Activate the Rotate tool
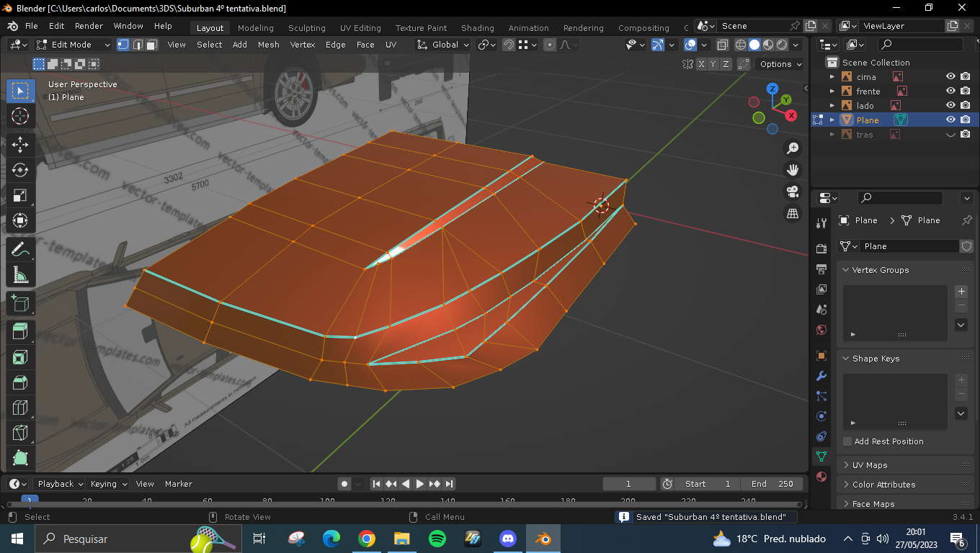Image resolution: width=980 pixels, height=553 pixels. tap(20, 170)
